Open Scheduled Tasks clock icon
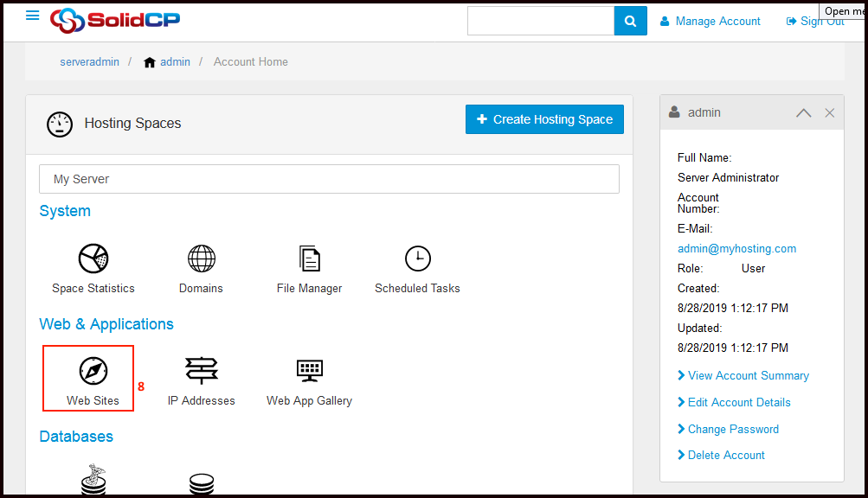Image resolution: width=868 pixels, height=498 pixels. click(x=417, y=259)
